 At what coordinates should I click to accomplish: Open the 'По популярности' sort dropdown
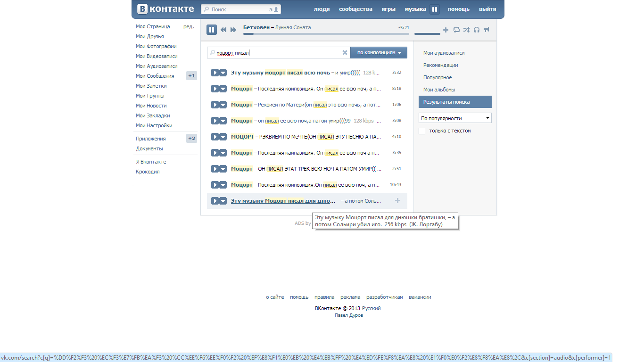point(455,118)
